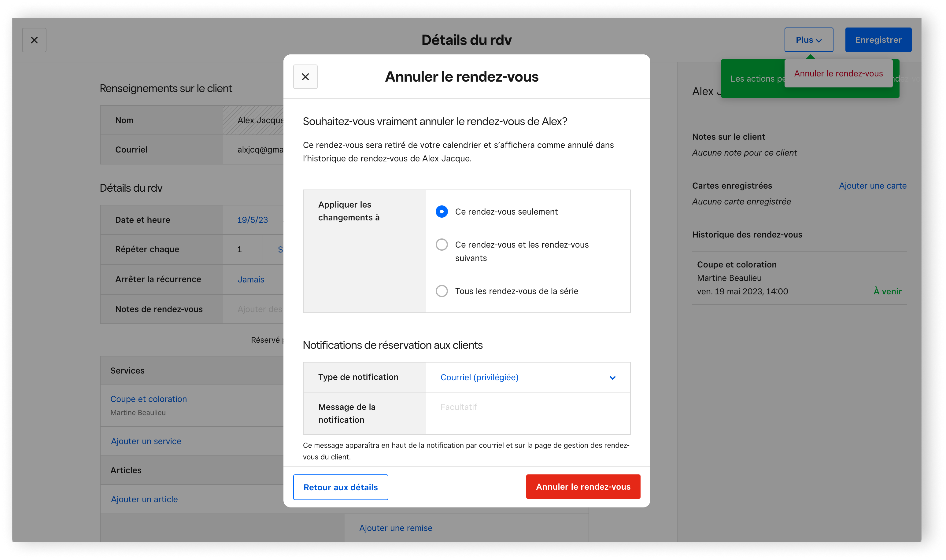Click Ajouter un article link

tap(144, 499)
